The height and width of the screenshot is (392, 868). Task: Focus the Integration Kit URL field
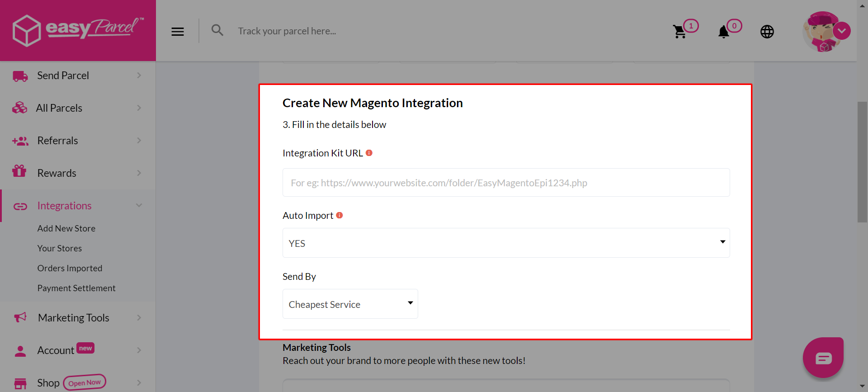click(506, 183)
